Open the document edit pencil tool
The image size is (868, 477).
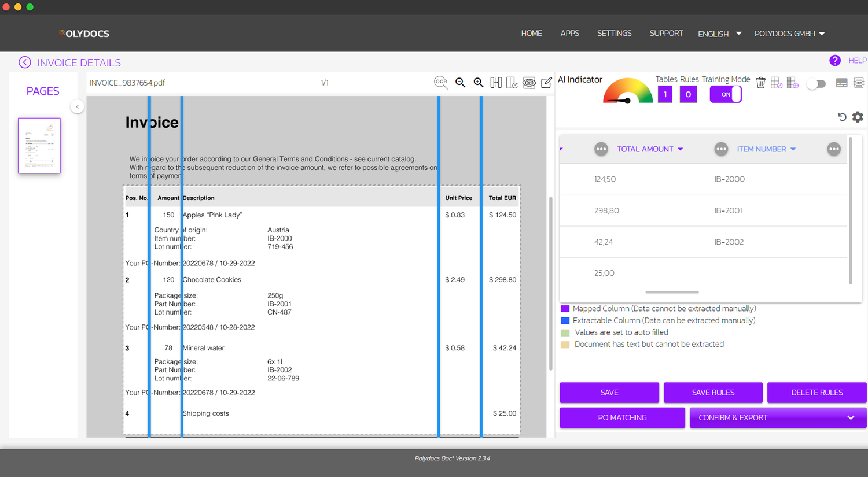coord(546,83)
